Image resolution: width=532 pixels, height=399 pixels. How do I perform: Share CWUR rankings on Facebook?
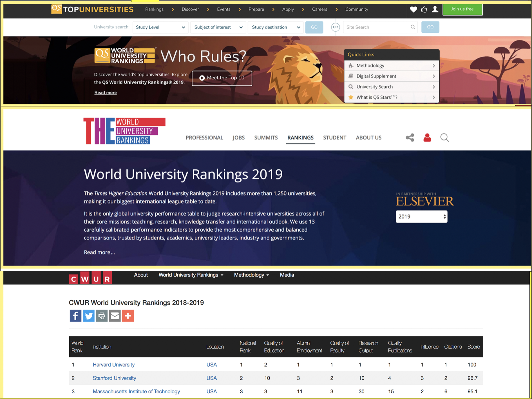[x=75, y=316]
